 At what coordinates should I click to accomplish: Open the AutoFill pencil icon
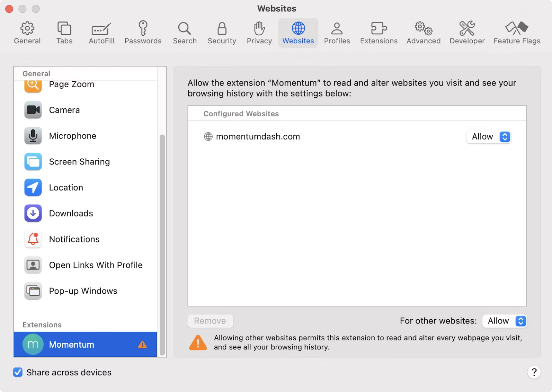pos(101,29)
